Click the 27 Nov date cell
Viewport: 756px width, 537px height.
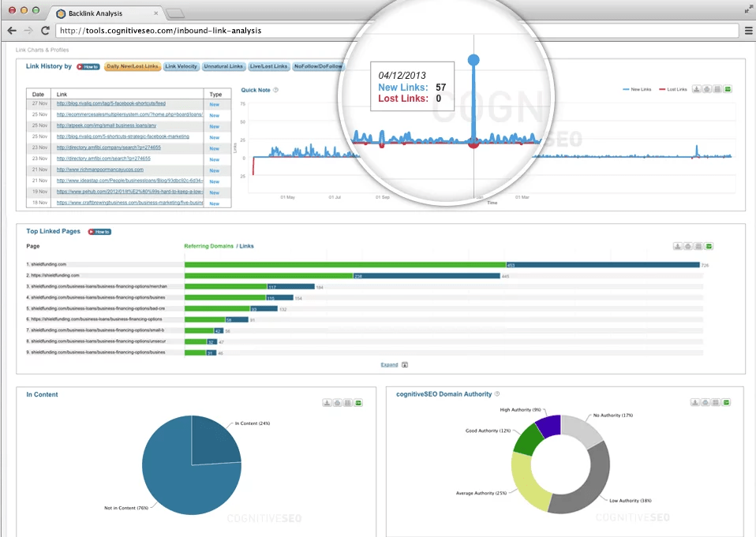[39, 103]
